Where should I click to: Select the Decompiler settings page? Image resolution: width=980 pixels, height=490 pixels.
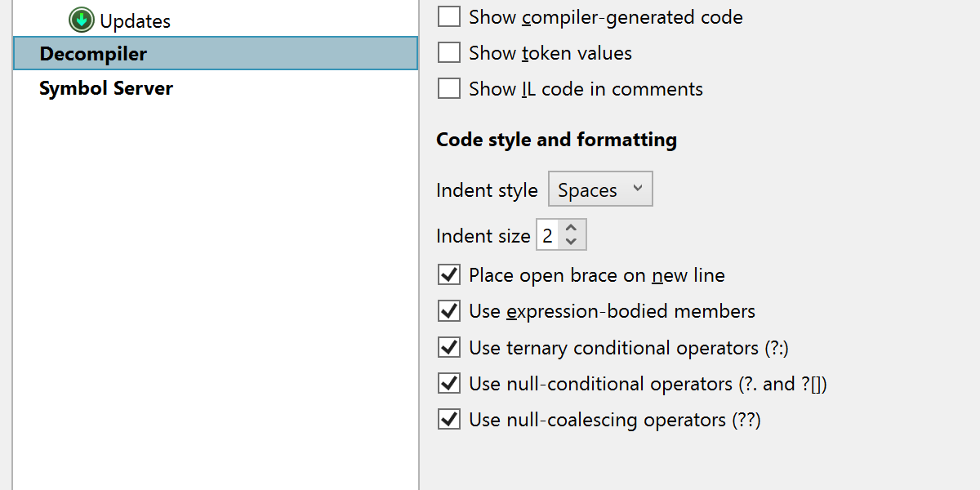216,54
